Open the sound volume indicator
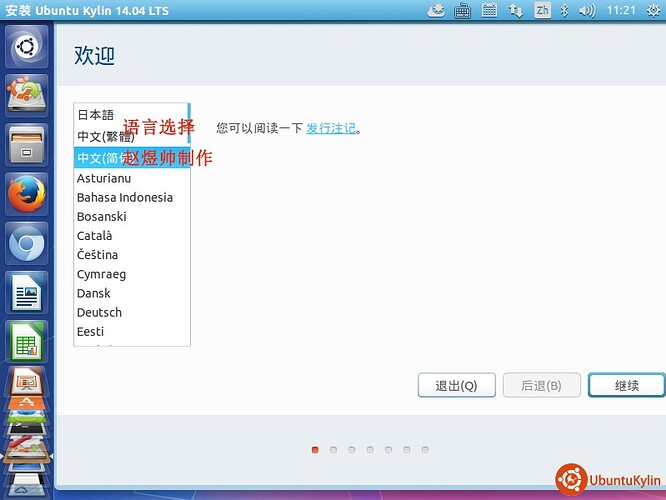The width and height of the screenshot is (666, 500). click(x=587, y=10)
